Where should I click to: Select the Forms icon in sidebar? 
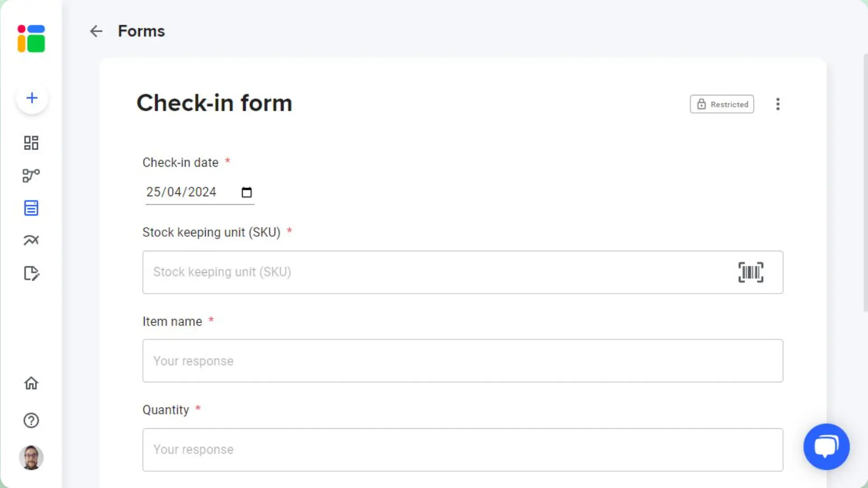[31, 208]
